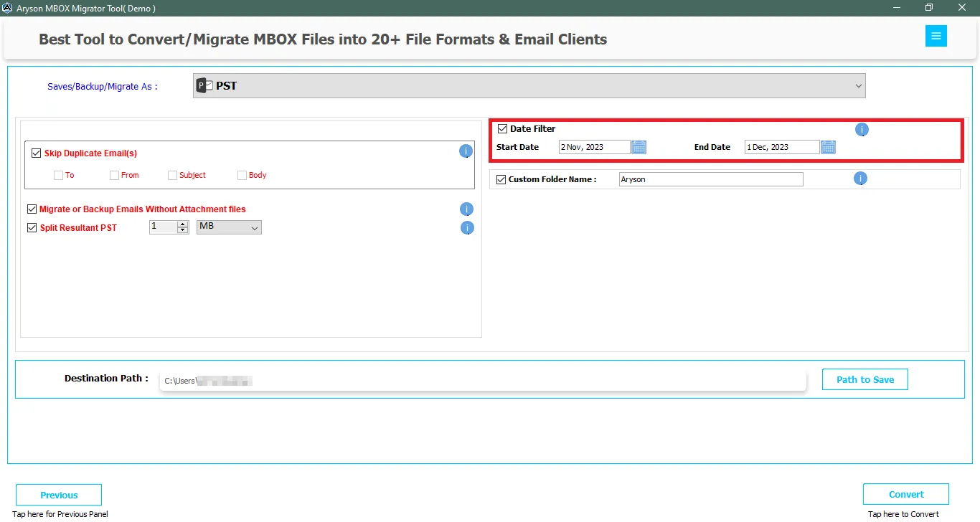The height and width of the screenshot is (522, 980).
Task: Toggle Custom Folder Name checkbox
Action: (x=501, y=179)
